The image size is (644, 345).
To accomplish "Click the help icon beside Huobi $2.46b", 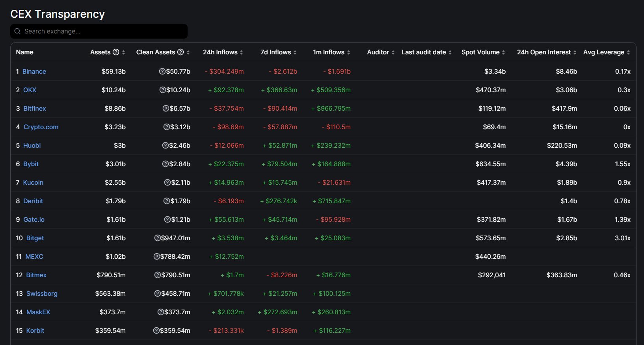I will click(x=166, y=145).
